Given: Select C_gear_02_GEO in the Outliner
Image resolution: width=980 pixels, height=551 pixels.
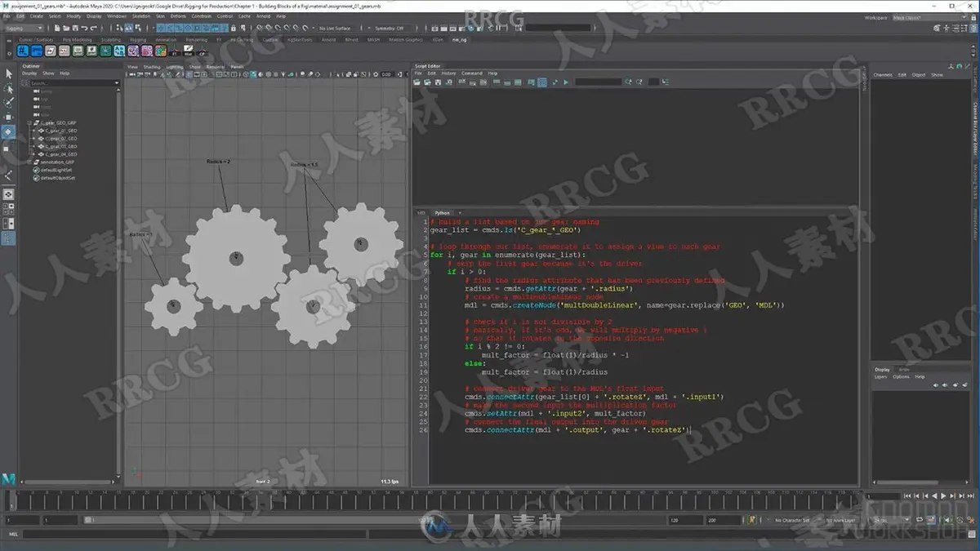Looking at the screenshot, I should [60, 138].
